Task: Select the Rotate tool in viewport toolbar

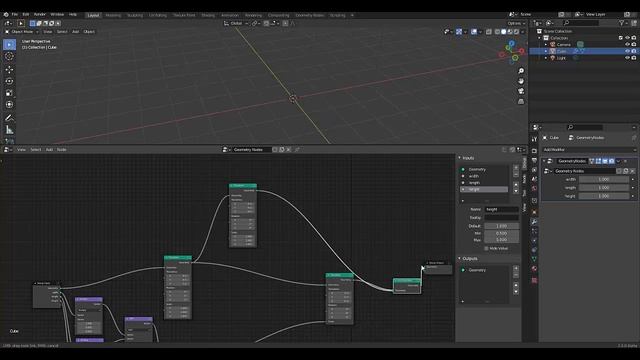Action: pos(9,81)
